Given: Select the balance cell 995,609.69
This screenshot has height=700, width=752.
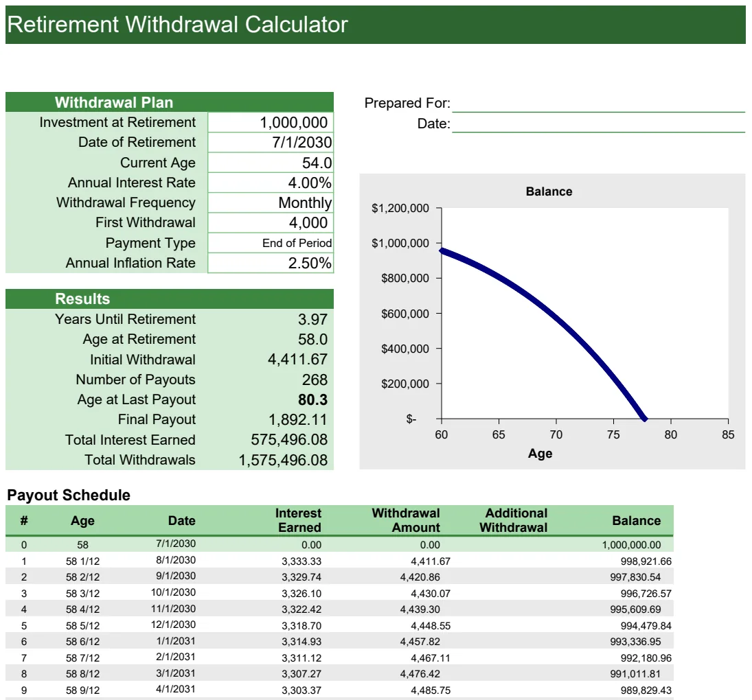Looking at the screenshot, I should coord(635,609).
